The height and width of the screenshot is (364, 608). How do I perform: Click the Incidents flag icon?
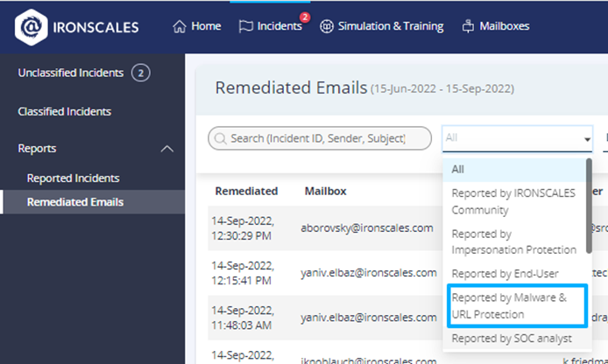246,26
